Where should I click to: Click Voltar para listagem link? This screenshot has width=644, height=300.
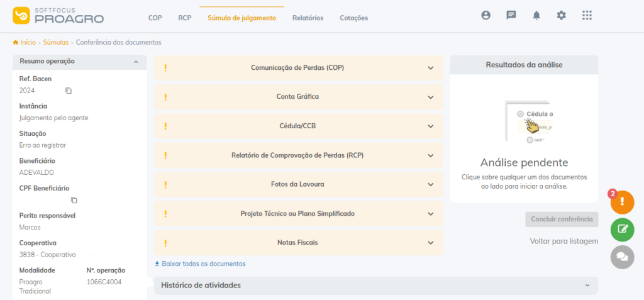click(563, 241)
